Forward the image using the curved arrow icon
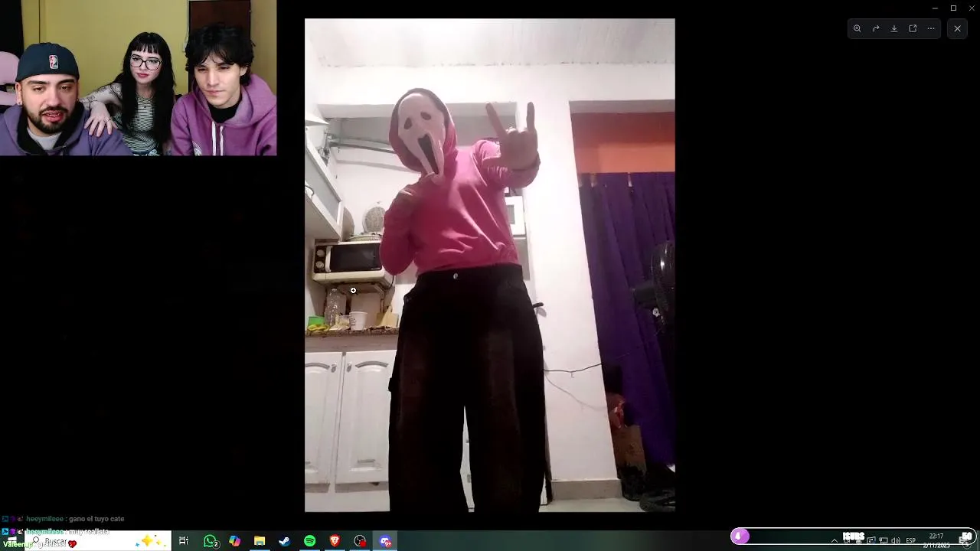Screen dimensions: 980x551 click(876, 28)
